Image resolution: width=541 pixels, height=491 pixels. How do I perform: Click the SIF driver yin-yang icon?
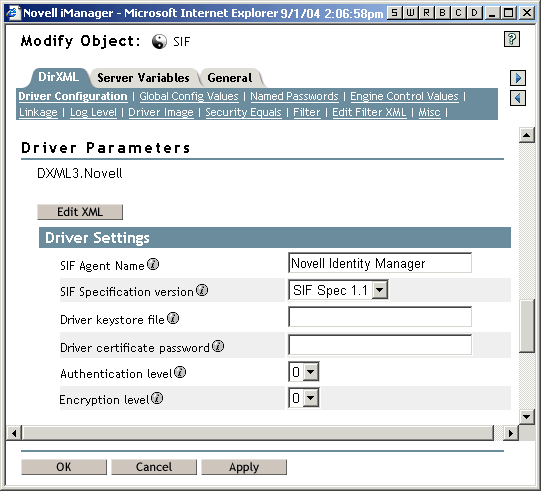pyautogui.click(x=159, y=42)
